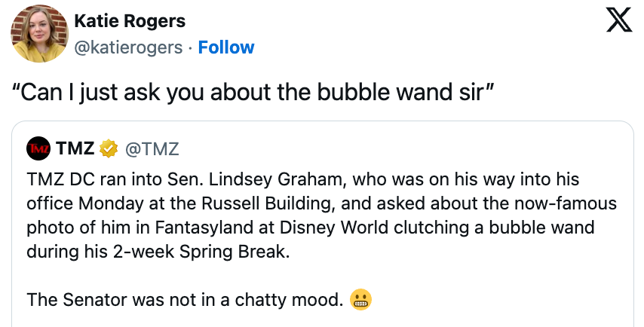
Task: Click Katie Rogers' profile photo
Action: point(37,35)
